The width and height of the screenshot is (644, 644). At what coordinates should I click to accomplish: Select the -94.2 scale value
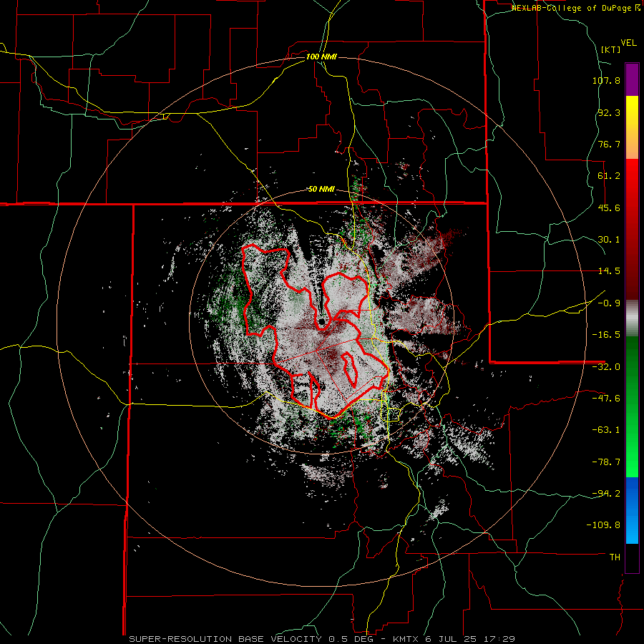[x=606, y=493]
